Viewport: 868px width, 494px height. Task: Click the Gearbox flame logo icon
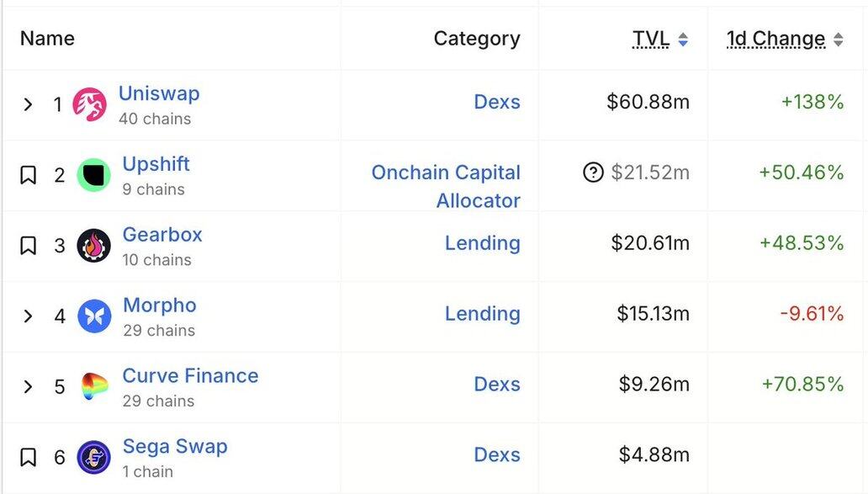(93, 246)
